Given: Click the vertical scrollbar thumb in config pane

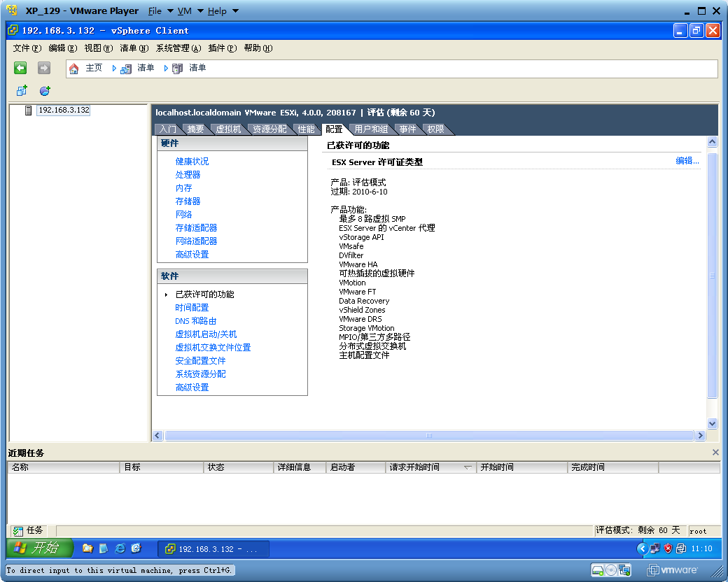Looking at the screenshot, I should [712, 275].
